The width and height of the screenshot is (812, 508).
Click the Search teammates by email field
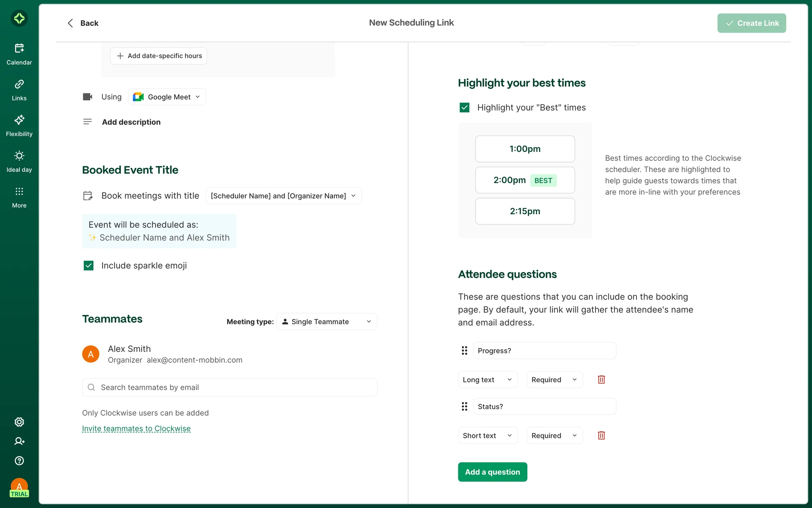[x=230, y=387]
